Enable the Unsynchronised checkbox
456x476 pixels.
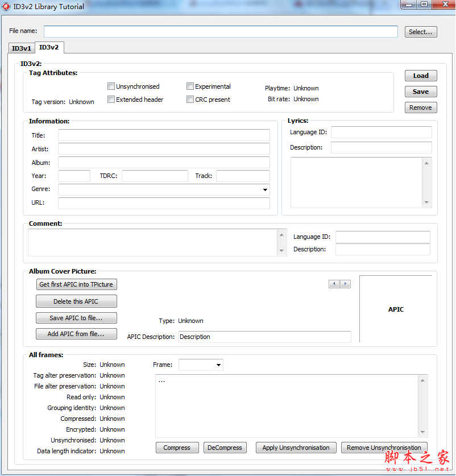click(111, 86)
